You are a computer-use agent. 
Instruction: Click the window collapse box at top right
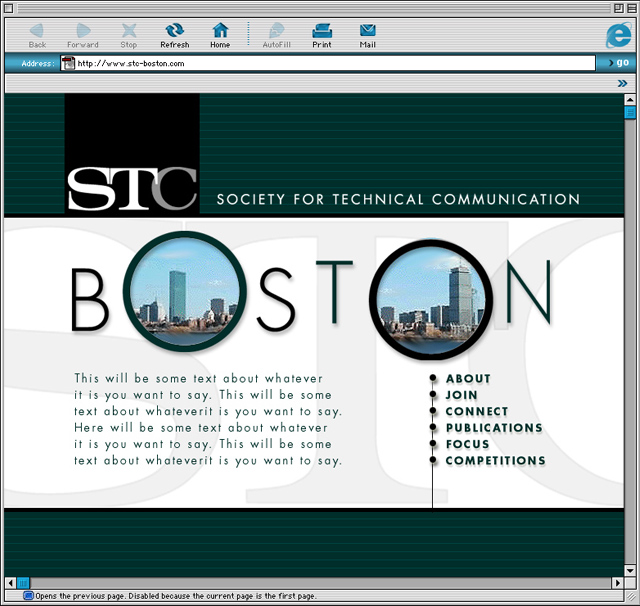631,8
